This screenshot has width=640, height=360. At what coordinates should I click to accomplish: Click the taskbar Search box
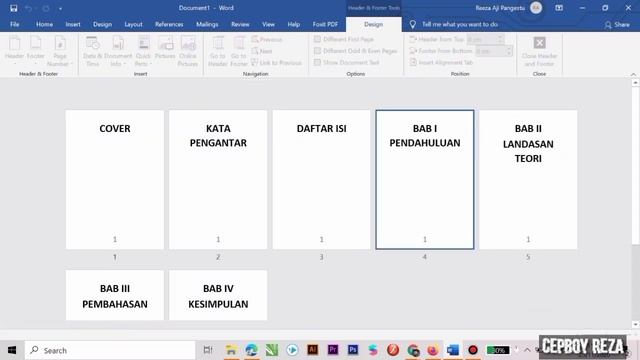110,350
